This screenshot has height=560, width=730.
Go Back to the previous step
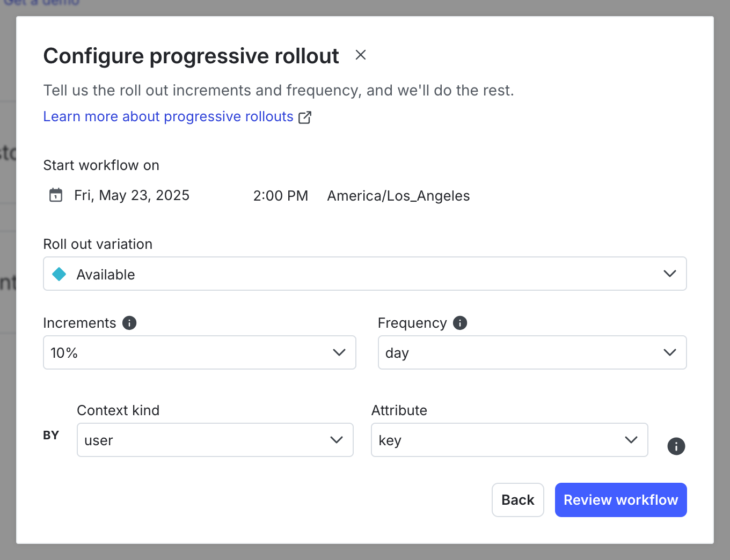click(518, 500)
